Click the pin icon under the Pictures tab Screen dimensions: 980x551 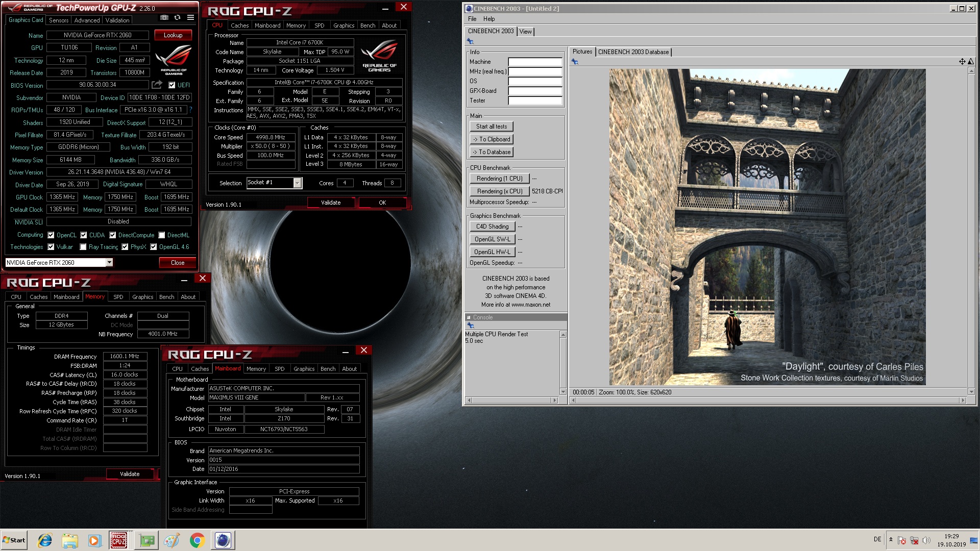[575, 62]
